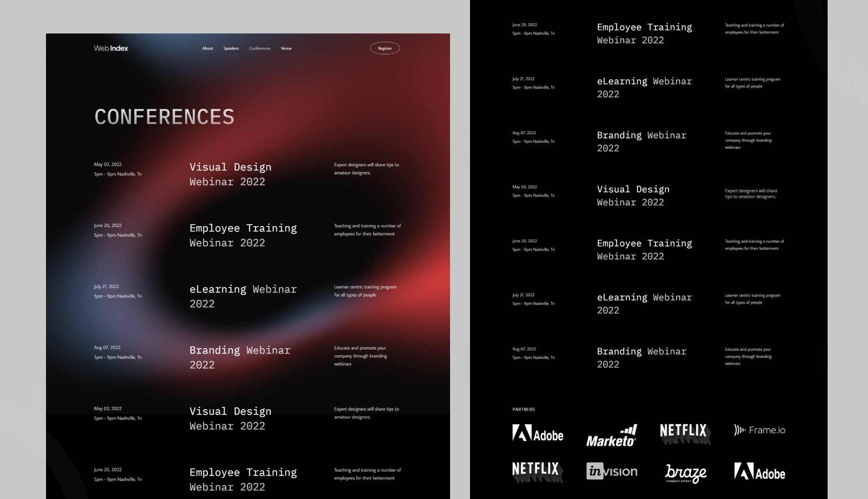Select the InVision partner logo
The image size is (868, 499).
click(x=612, y=471)
